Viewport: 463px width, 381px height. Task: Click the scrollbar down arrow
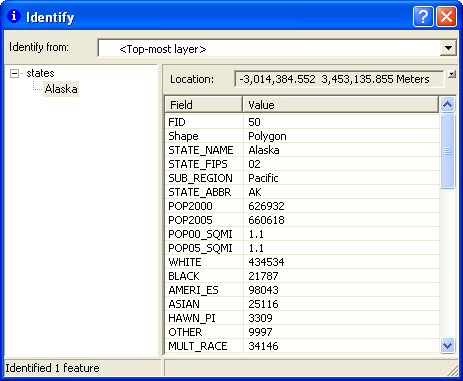(x=447, y=345)
